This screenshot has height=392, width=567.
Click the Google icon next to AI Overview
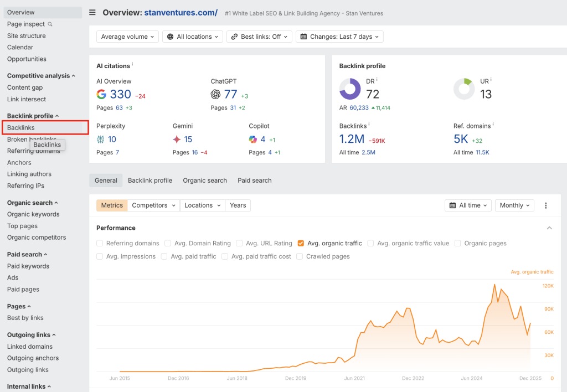(101, 94)
